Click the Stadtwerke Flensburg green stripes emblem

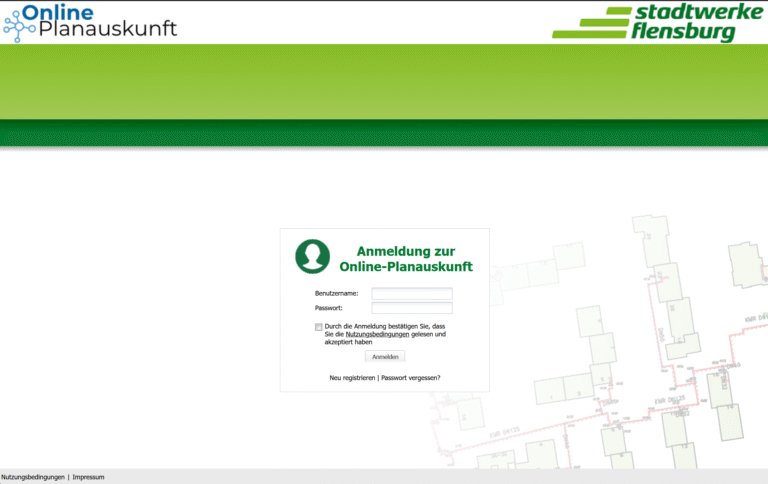tap(590, 22)
